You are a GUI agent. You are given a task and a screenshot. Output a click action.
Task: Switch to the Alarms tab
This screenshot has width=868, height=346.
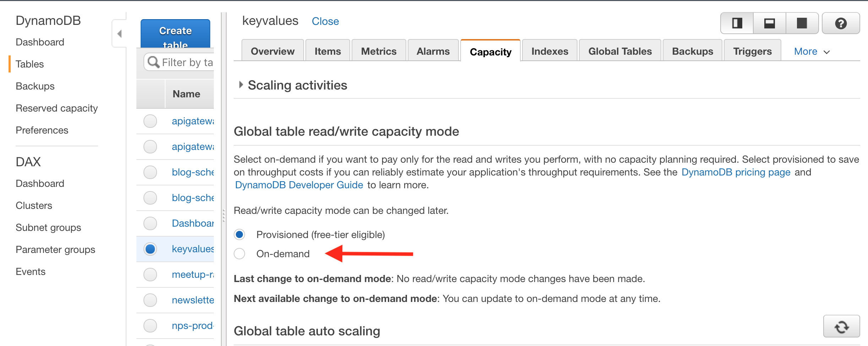point(433,51)
